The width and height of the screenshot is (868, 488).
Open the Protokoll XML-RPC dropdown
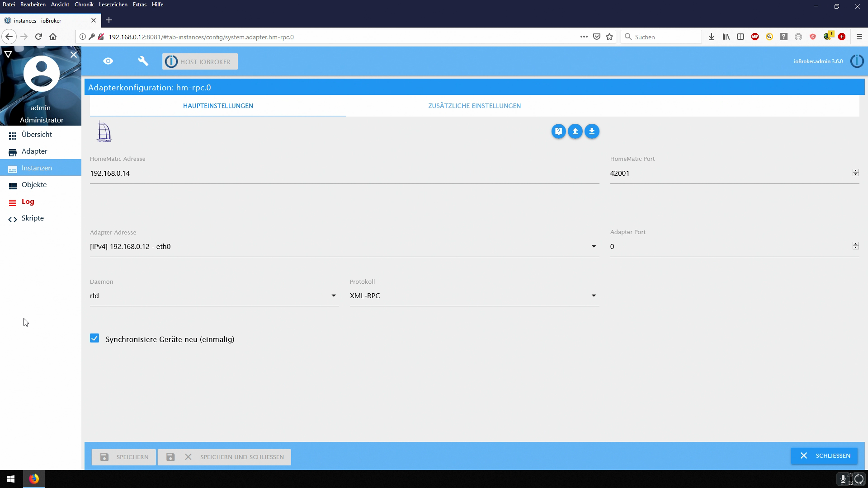594,296
